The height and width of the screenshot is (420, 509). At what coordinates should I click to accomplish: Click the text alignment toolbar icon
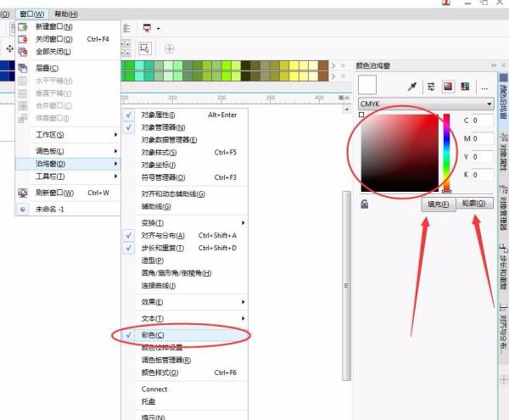point(126,28)
